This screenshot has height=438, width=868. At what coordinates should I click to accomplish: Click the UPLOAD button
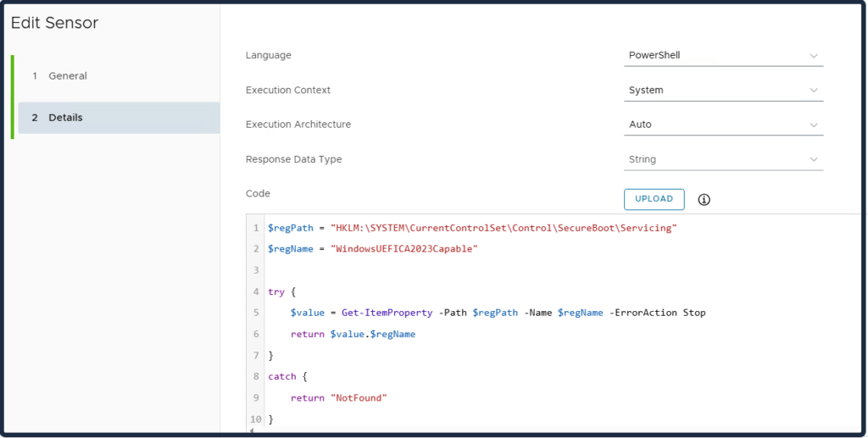click(x=654, y=199)
